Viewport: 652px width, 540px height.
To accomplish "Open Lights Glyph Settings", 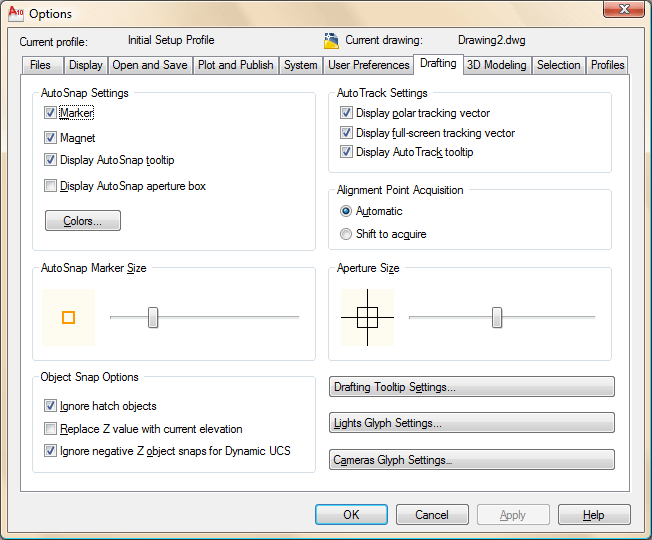I will pyautogui.click(x=472, y=423).
